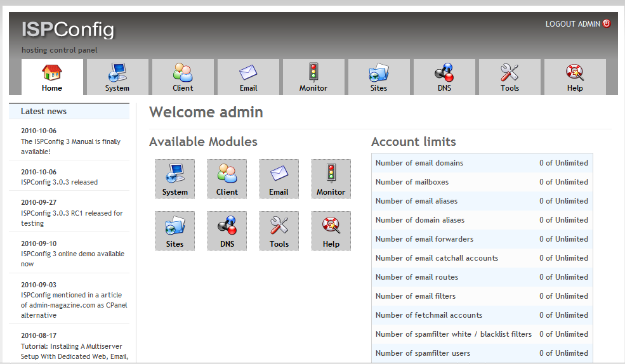Click the ISPConfig logo title

68,30
